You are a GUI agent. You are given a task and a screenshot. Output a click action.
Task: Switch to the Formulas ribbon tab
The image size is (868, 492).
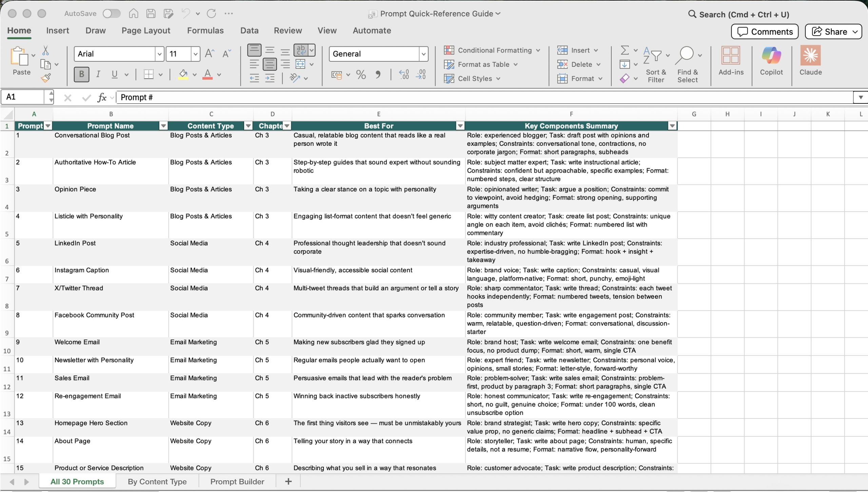coord(205,31)
